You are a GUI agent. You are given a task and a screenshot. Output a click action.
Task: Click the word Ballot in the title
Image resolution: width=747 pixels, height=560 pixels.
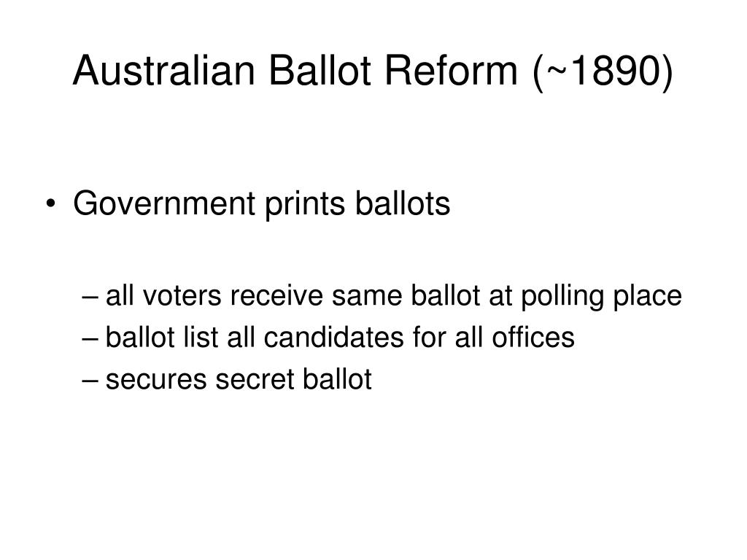click(x=320, y=71)
